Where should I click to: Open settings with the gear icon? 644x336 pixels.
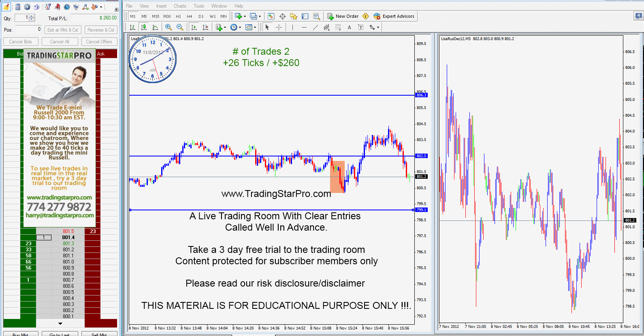pyautogui.click(x=27, y=7)
